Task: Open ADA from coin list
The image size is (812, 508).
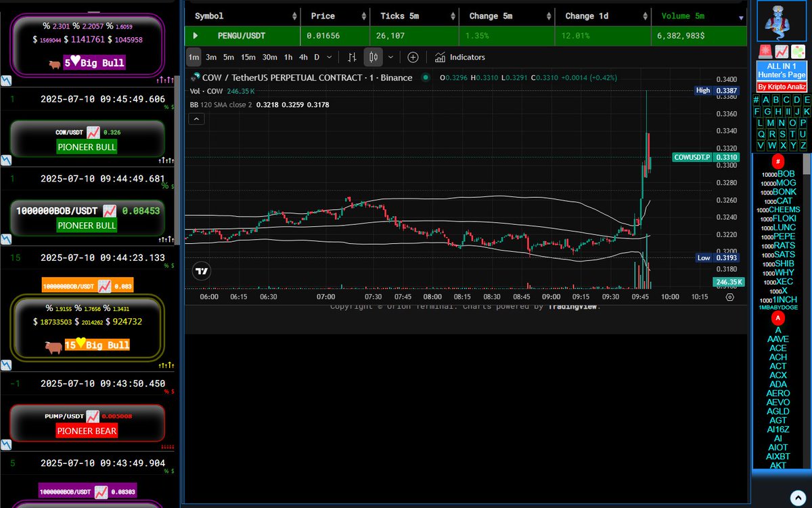Action: point(778,384)
